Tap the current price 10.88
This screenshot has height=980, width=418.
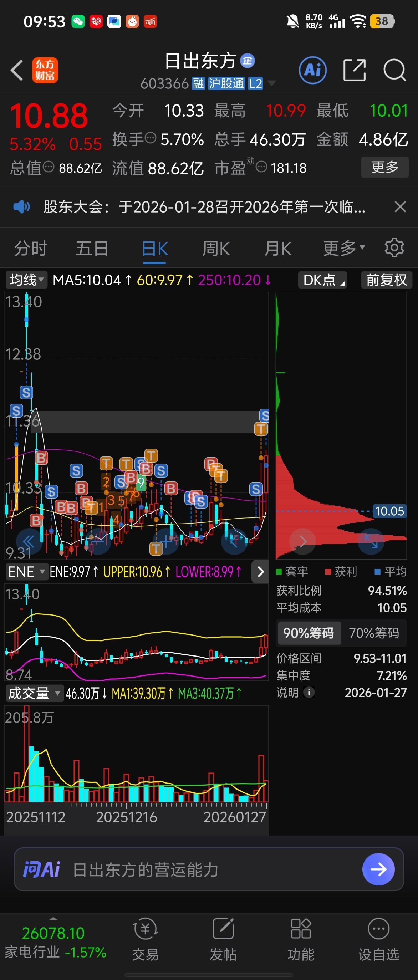(49, 116)
